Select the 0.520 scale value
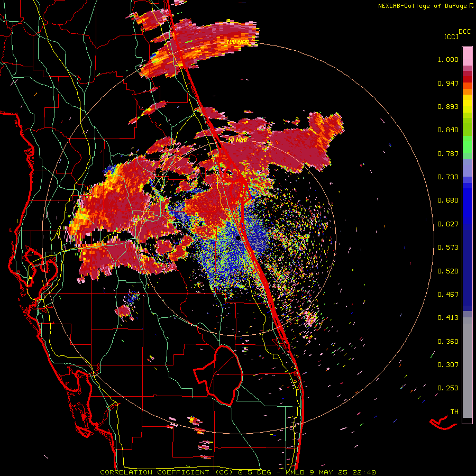Image resolution: width=476 pixels, height=476 pixels. (x=448, y=271)
